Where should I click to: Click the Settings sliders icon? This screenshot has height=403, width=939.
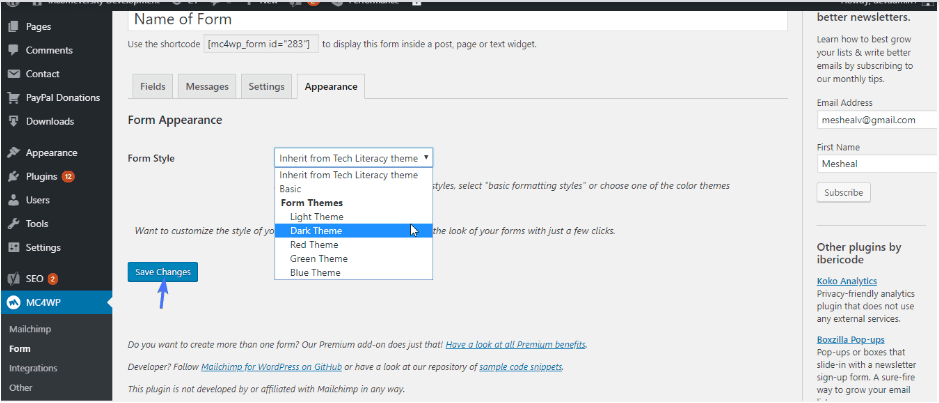tap(14, 247)
